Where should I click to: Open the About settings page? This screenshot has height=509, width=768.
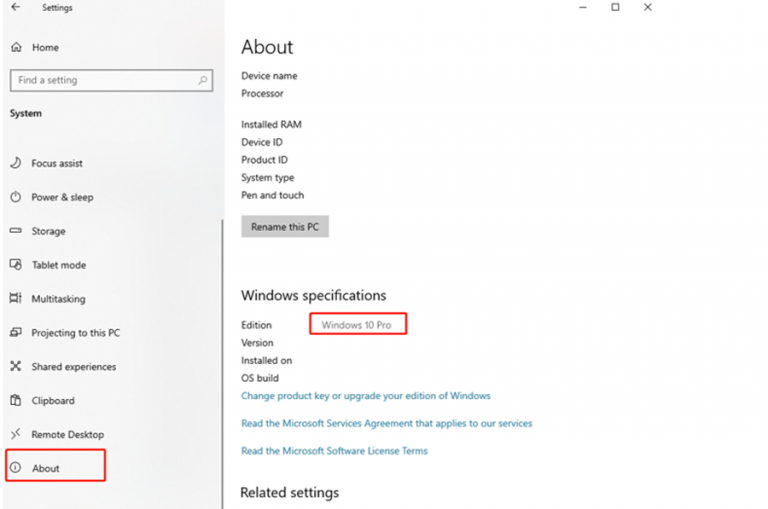click(x=46, y=468)
